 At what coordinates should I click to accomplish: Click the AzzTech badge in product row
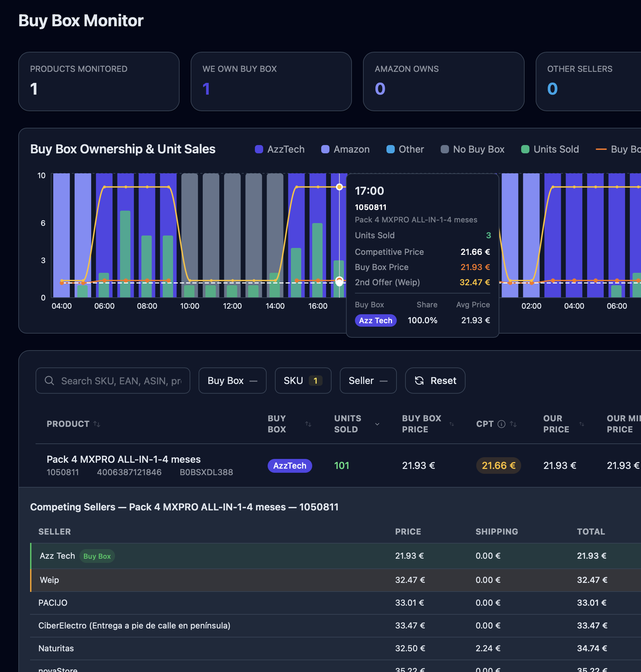click(x=290, y=465)
